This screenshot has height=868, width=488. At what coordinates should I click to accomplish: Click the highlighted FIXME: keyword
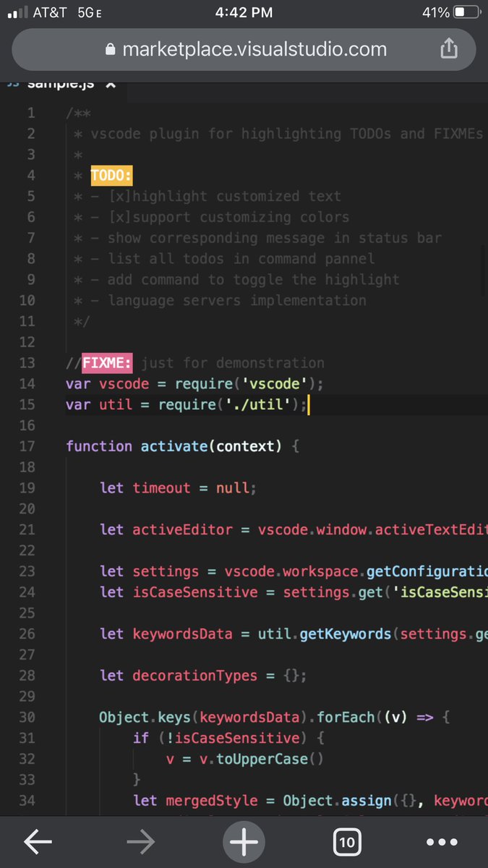click(108, 362)
